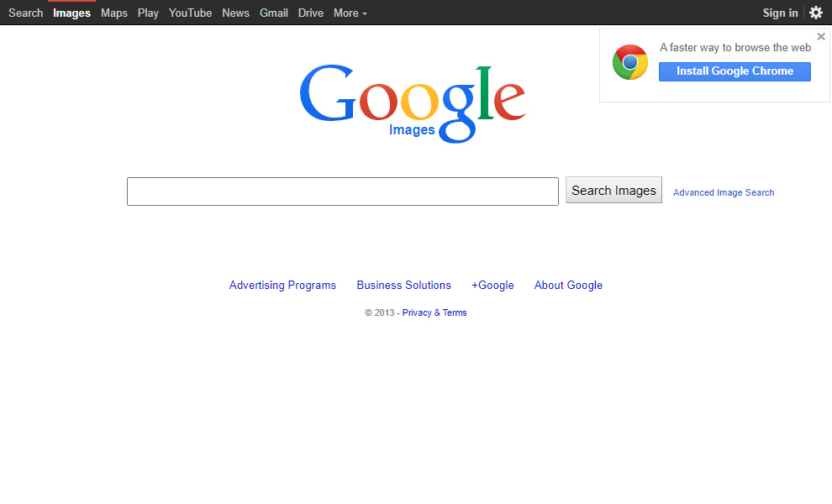This screenshot has width=832, height=504.
Task: Go to Search in the top bar
Action: [25, 13]
